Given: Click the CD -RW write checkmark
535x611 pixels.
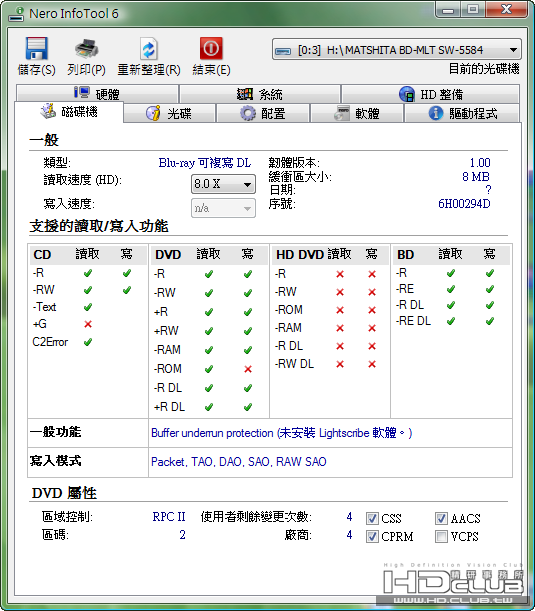Looking at the screenshot, I should (x=127, y=290).
